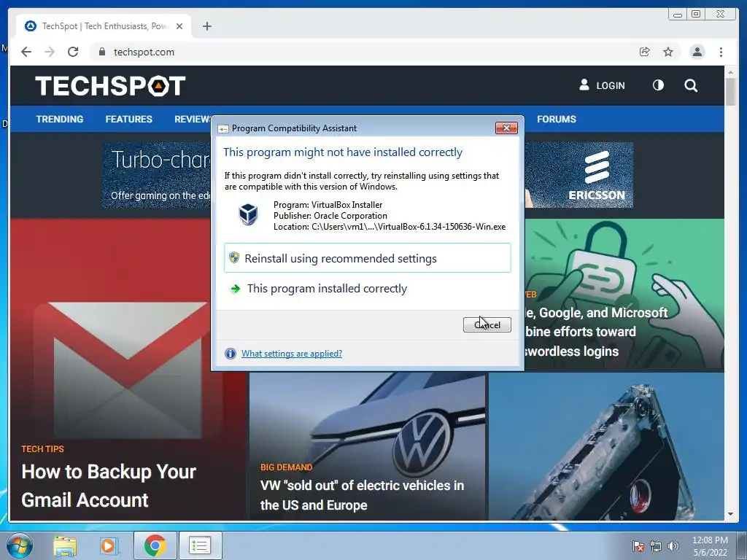Open the TRENDING menu item
747x560 pixels.
coord(60,119)
